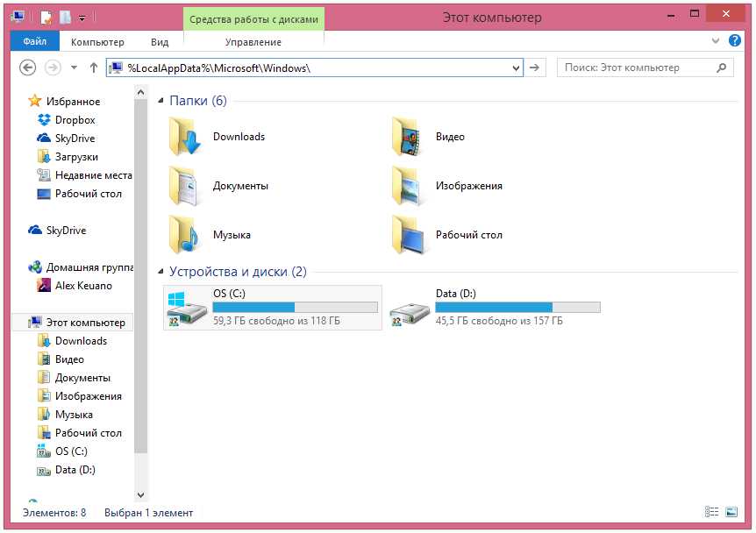Click the Properties quick access toolbar icon
The height and width of the screenshot is (533, 756).
46,18
